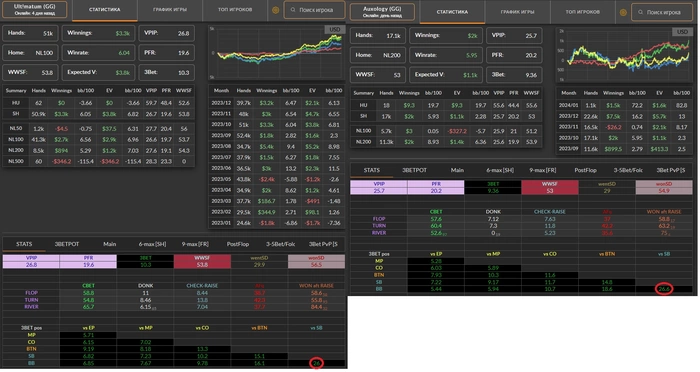Click the Winnings $3.3k stat box

pyautogui.click(x=98, y=33)
